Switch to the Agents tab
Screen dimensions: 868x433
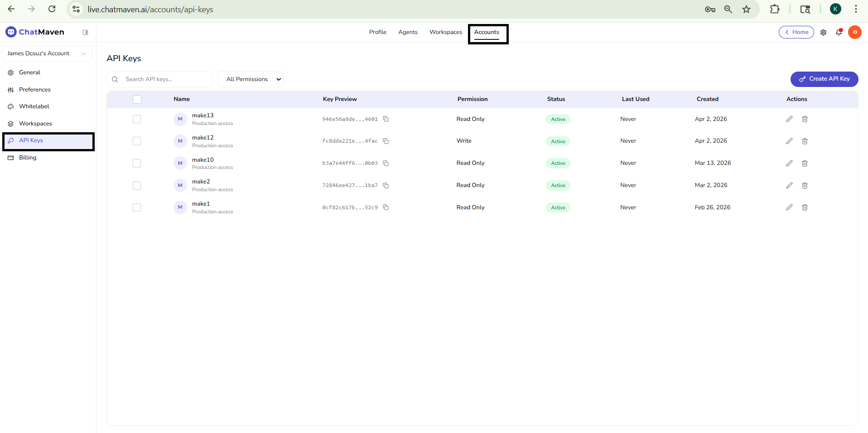pos(408,32)
